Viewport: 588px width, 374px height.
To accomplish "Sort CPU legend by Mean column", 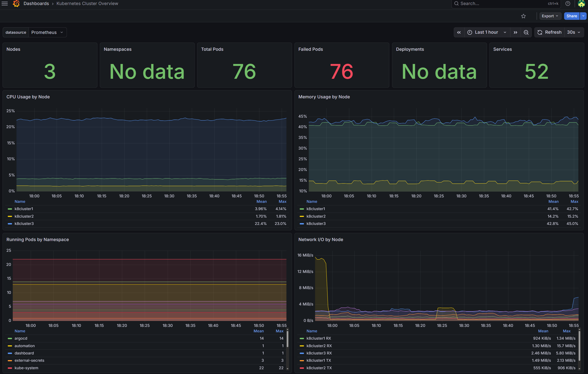I will [x=261, y=201].
